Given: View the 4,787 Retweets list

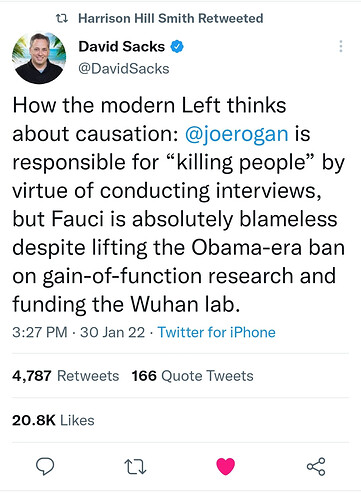Looking at the screenshot, I should coord(66,376).
